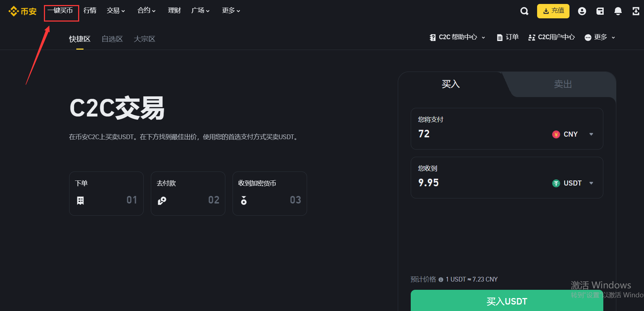
Task: Open the user profile icon
Action: 582,11
